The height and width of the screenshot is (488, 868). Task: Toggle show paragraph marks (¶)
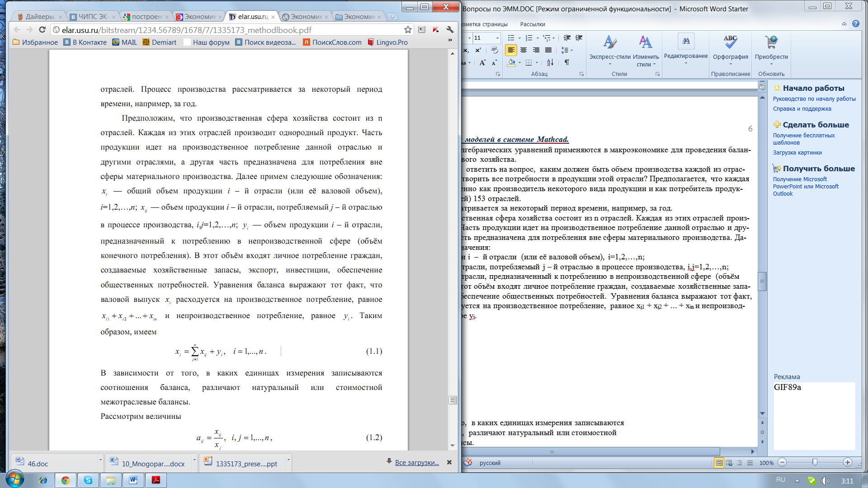point(566,62)
